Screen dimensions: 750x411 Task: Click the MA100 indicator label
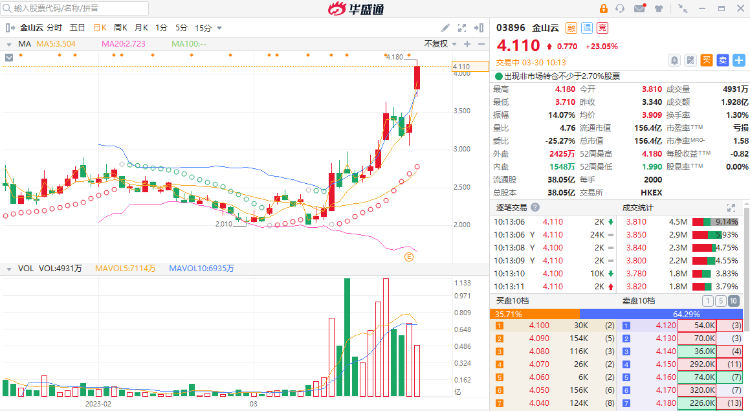189,44
